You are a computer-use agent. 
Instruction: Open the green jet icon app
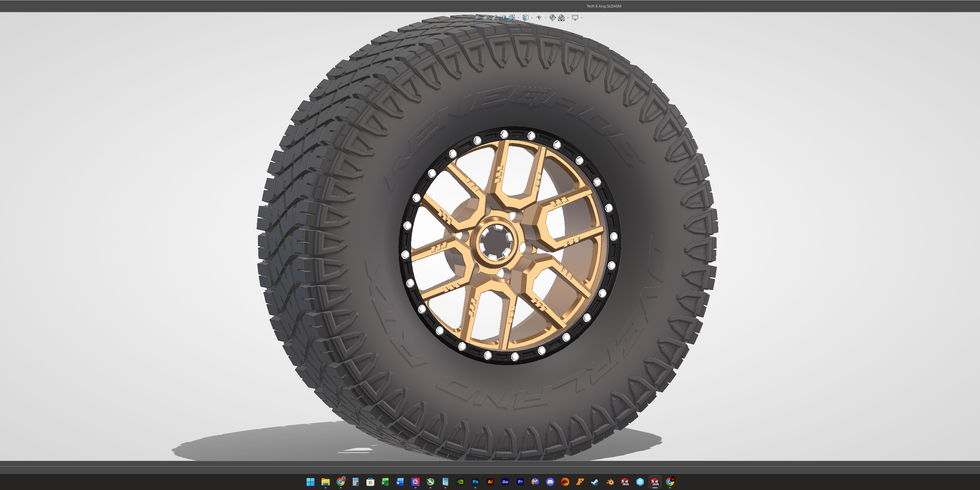[x=430, y=482]
